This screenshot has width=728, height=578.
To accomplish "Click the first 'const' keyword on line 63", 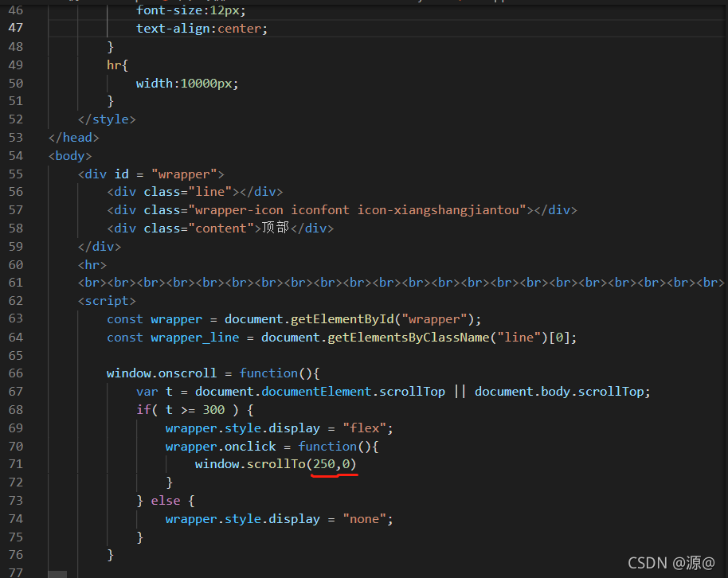I will point(125,319).
